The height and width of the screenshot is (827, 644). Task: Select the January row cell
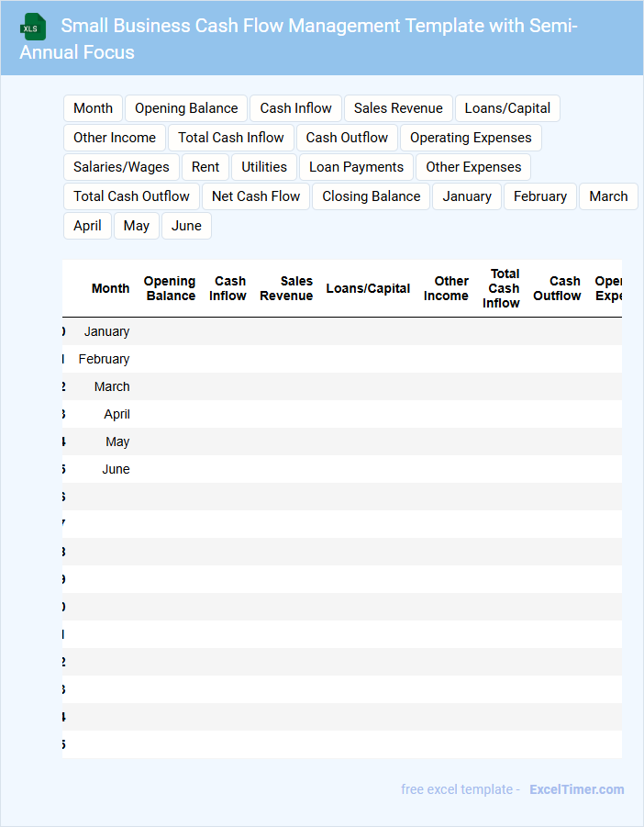click(x=106, y=331)
